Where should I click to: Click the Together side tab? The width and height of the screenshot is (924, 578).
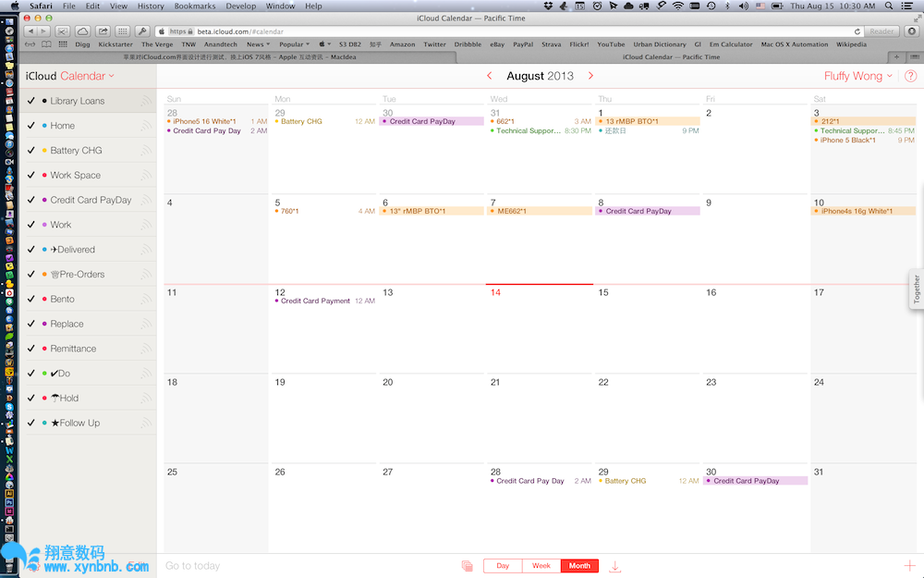(x=917, y=289)
